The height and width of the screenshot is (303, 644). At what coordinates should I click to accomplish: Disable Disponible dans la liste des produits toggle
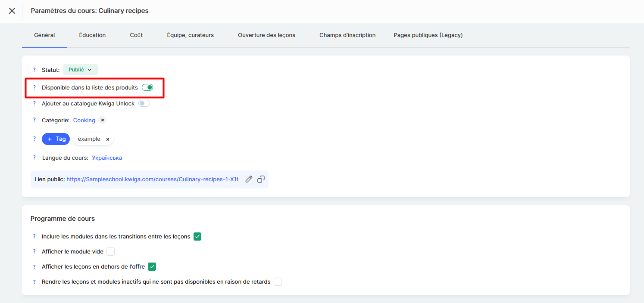pyautogui.click(x=147, y=88)
